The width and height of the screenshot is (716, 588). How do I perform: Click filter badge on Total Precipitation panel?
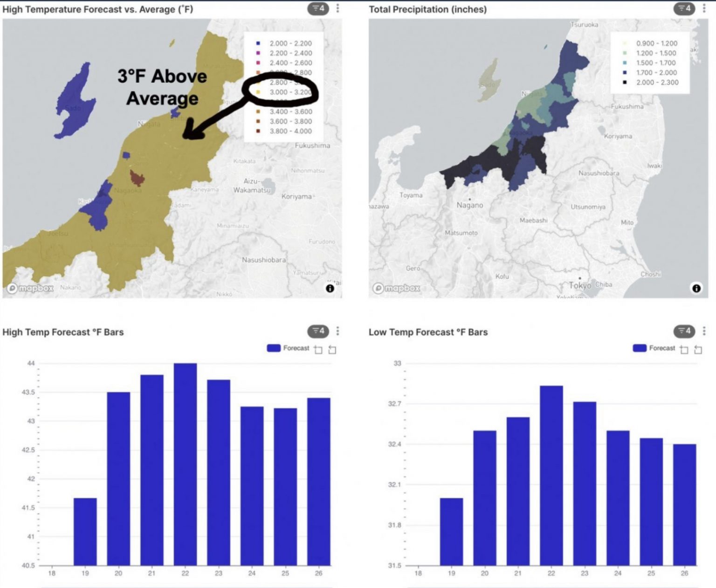684,8
